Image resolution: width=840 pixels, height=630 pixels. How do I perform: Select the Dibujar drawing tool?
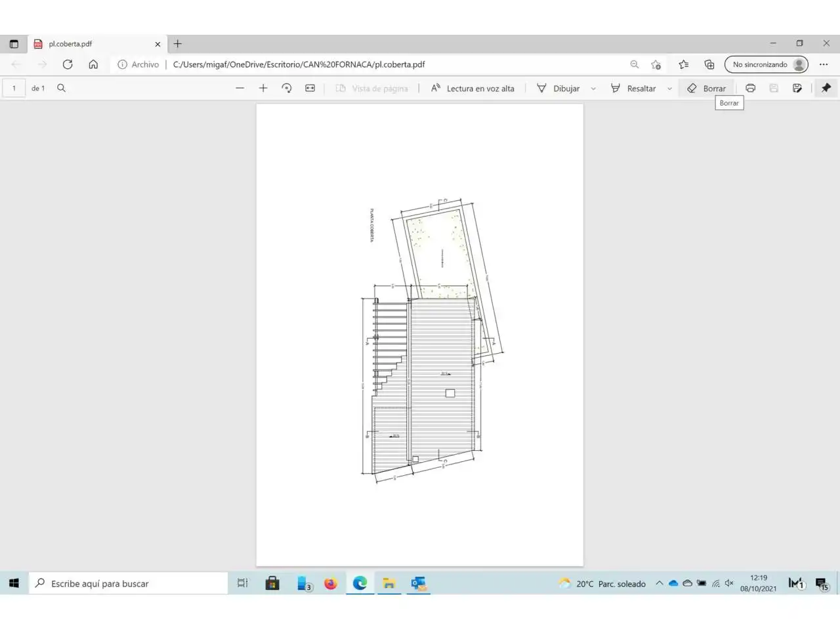558,88
